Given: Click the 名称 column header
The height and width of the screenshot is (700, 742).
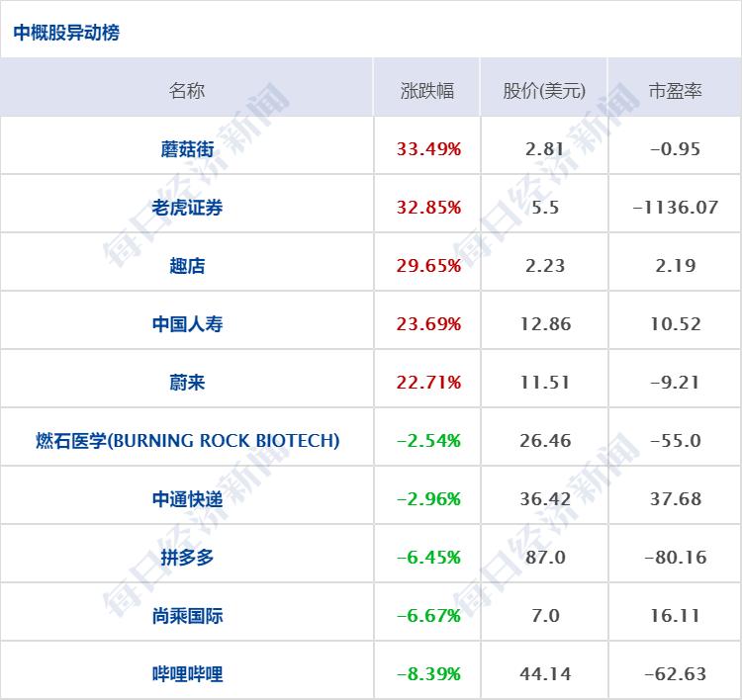Looking at the screenshot, I should (x=187, y=90).
